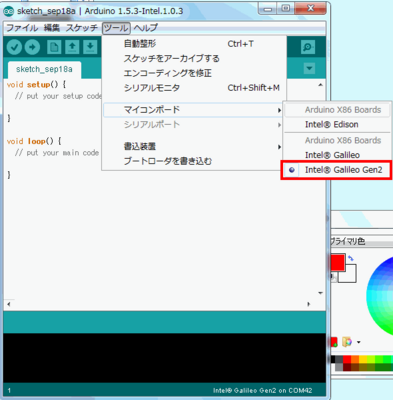The height and width of the screenshot is (400, 393).
Task: Click the Upload arrow toolbar button
Action: click(x=32, y=47)
